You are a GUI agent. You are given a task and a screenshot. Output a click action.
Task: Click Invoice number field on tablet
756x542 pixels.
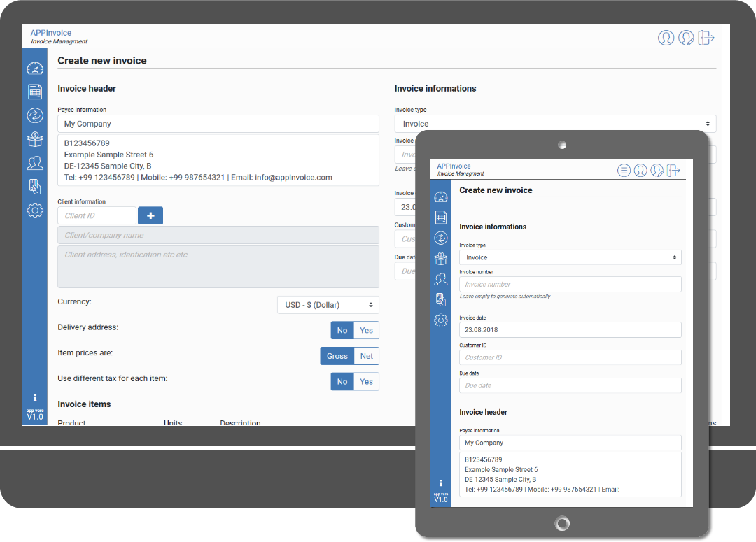pyautogui.click(x=570, y=284)
